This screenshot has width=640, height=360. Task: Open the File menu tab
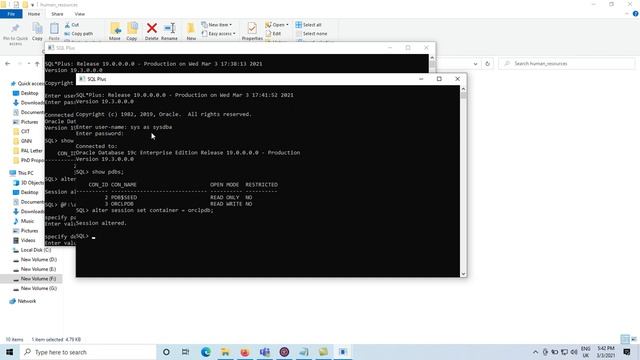coord(11,14)
